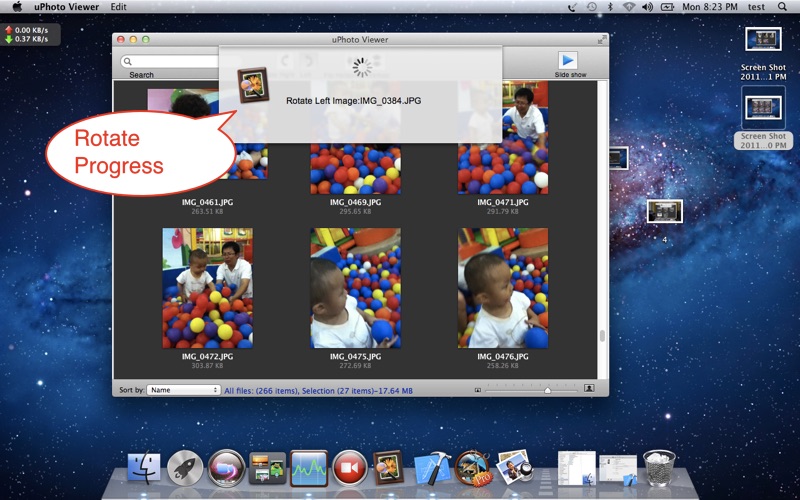Open Finder from the dock

(x=144, y=467)
